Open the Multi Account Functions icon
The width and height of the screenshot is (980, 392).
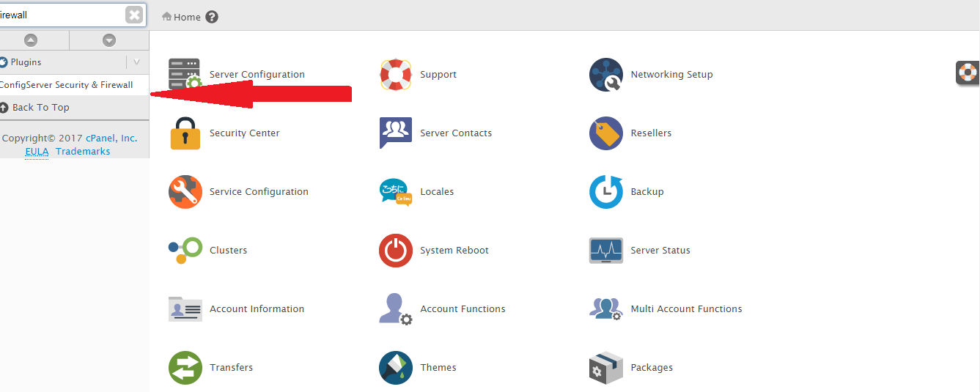tap(606, 308)
